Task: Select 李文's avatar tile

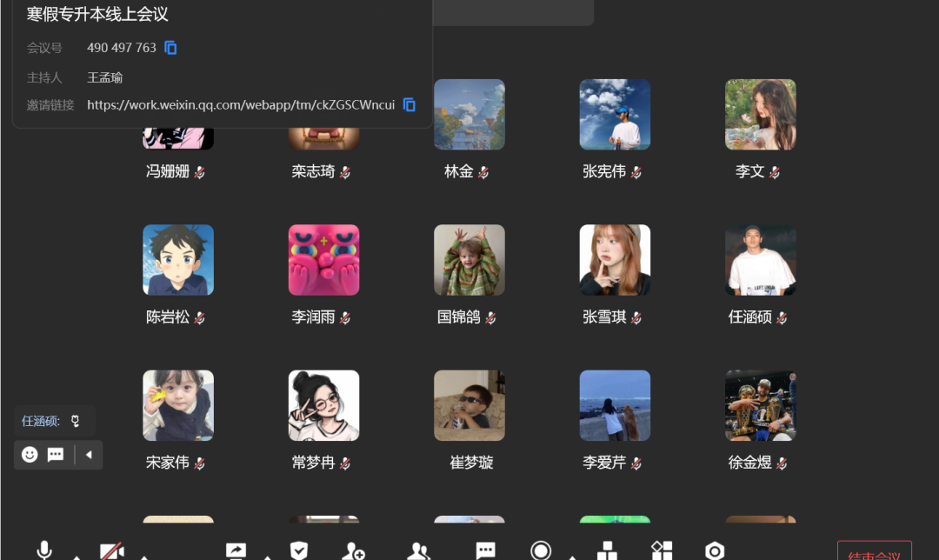Action: 761,115
